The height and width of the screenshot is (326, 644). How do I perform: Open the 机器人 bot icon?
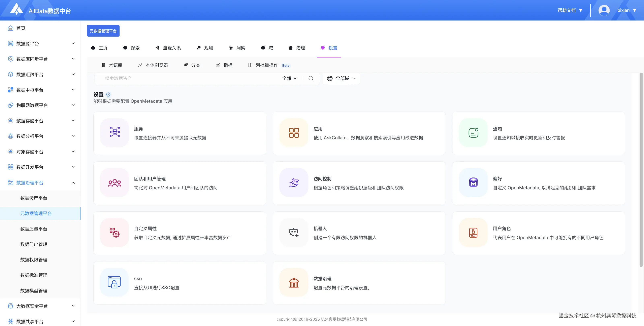pos(294,232)
